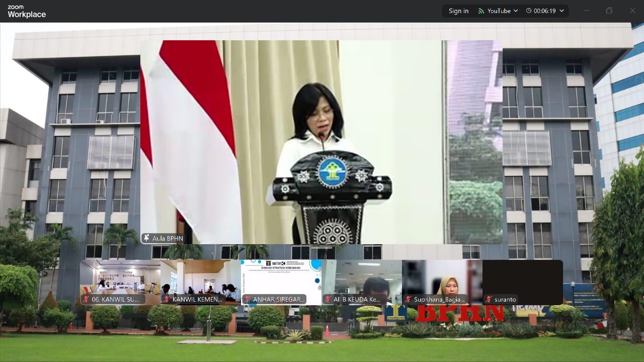The image size is (644, 362).
Task: Click muted mic icon on 06. KANWIL SU tile
Action: (x=86, y=300)
